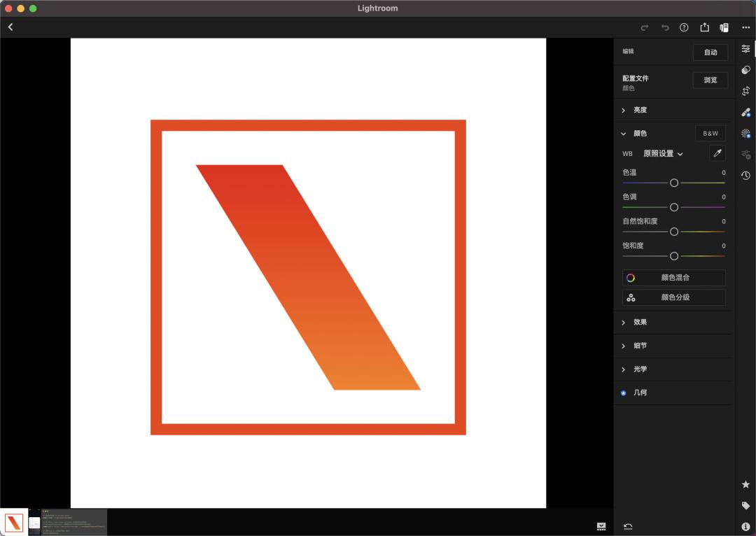Viewport: 756px width, 536px height.
Task: Toggle the filmstrip visibility button
Action: (601, 526)
